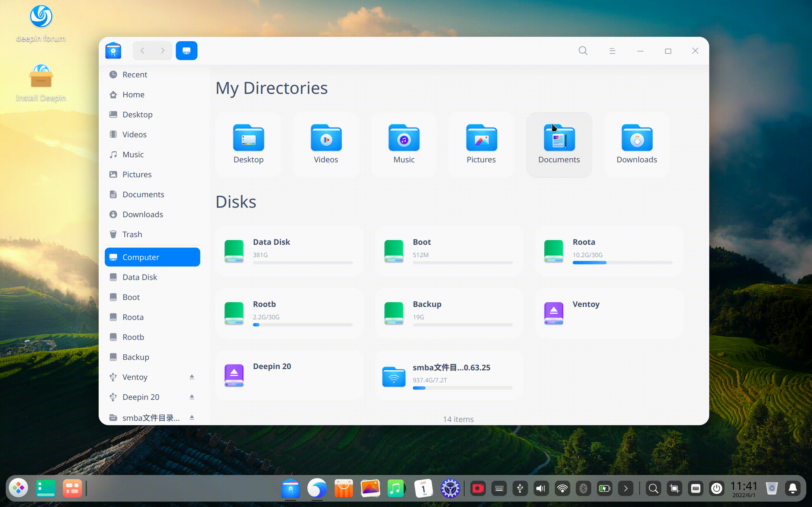Screen dimensions: 812x507
Task: Select Pictures in the sidebar
Action: point(152,174)
